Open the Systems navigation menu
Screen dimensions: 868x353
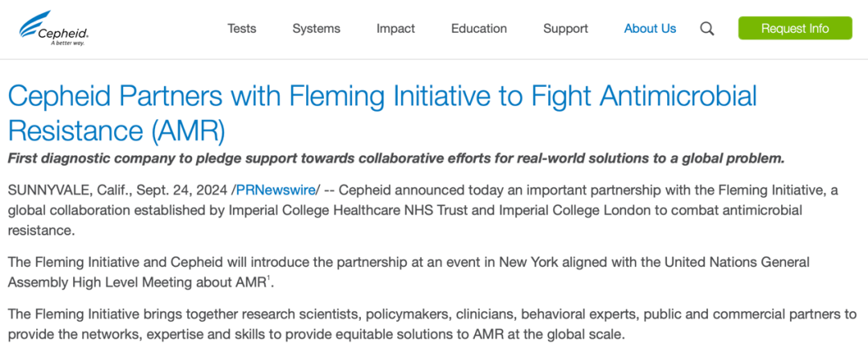(x=316, y=29)
